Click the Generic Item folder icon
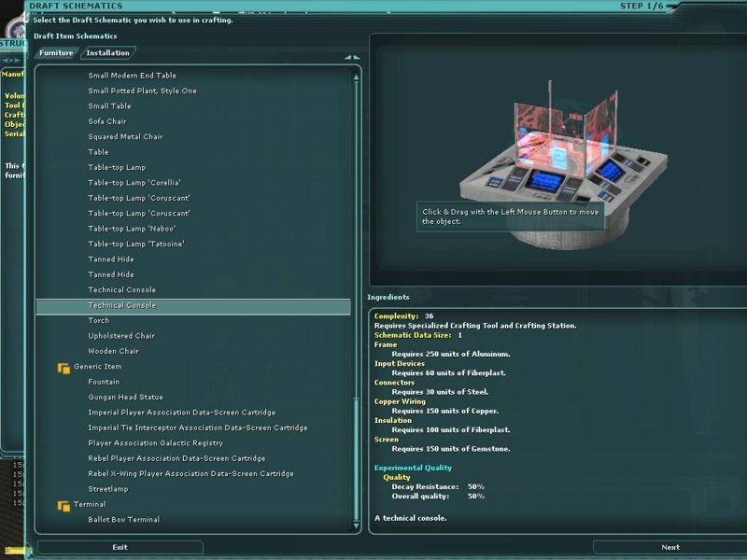 coord(63,367)
